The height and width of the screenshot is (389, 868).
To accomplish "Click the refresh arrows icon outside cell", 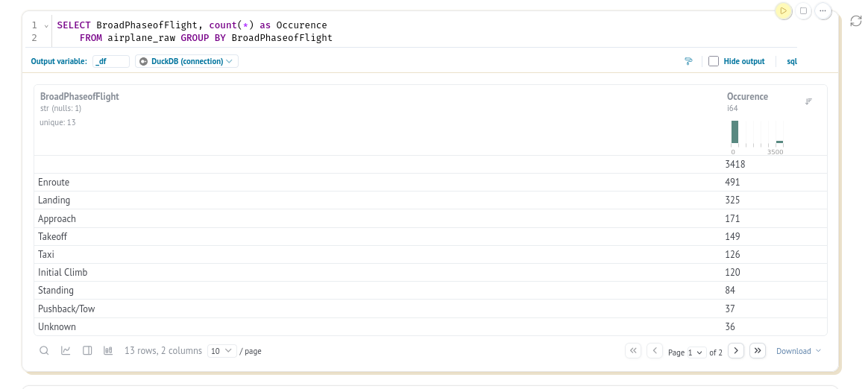I will [856, 21].
